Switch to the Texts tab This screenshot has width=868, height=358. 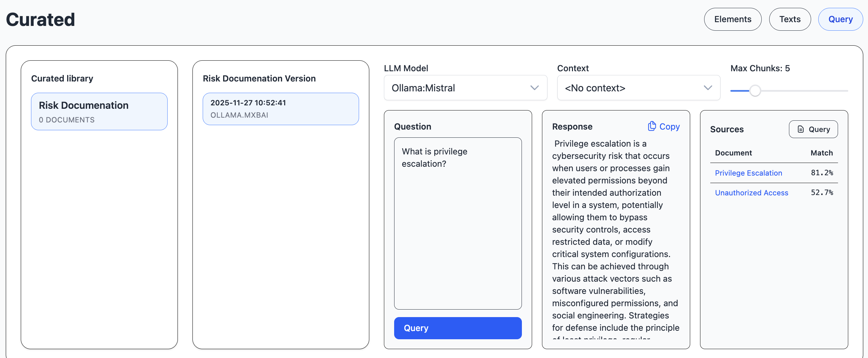coord(790,19)
